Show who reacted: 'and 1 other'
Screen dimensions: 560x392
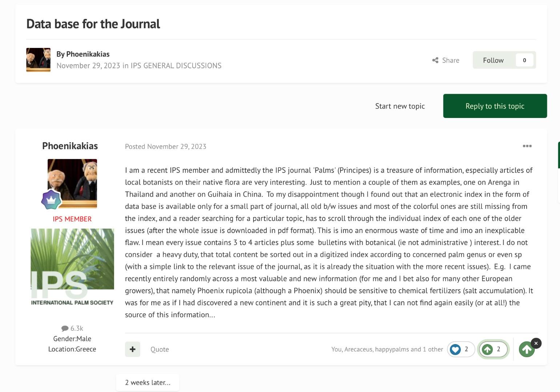tap(432, 349)
